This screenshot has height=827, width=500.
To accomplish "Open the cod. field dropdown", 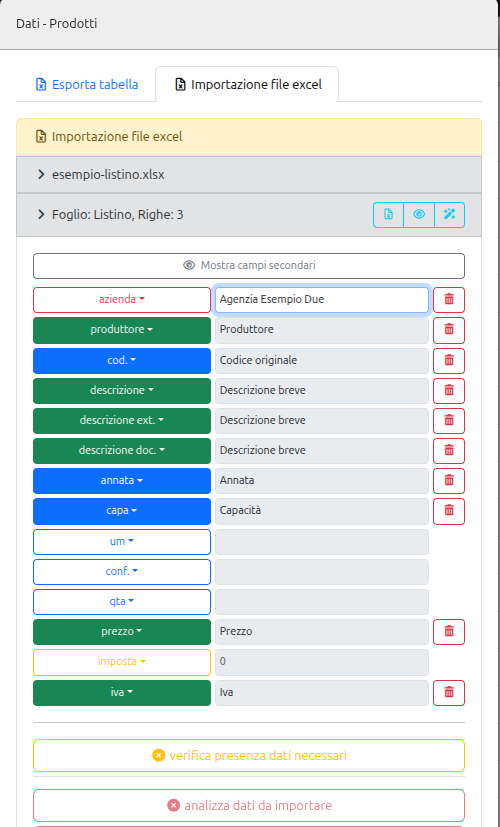I will 122,360.
